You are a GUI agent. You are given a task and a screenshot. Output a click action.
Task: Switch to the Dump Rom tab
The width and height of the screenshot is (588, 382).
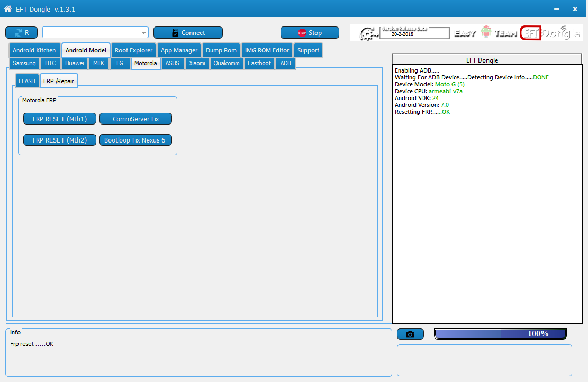click(221, 50)
